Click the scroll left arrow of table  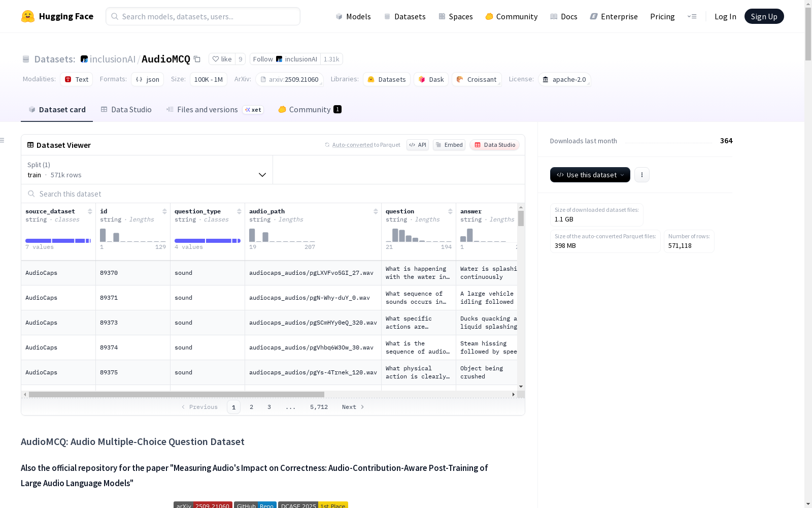click(25, 394)
